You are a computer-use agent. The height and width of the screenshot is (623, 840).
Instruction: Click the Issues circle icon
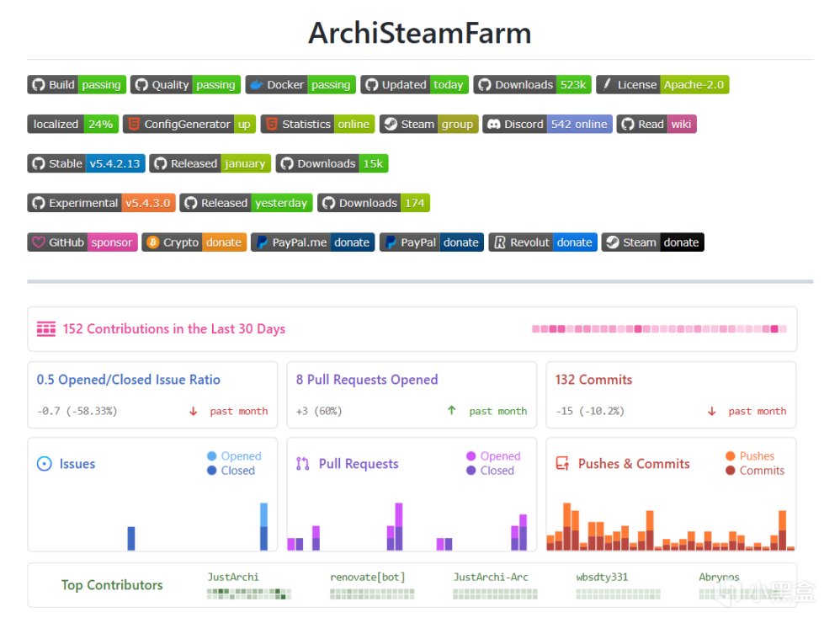click(45, 464)
